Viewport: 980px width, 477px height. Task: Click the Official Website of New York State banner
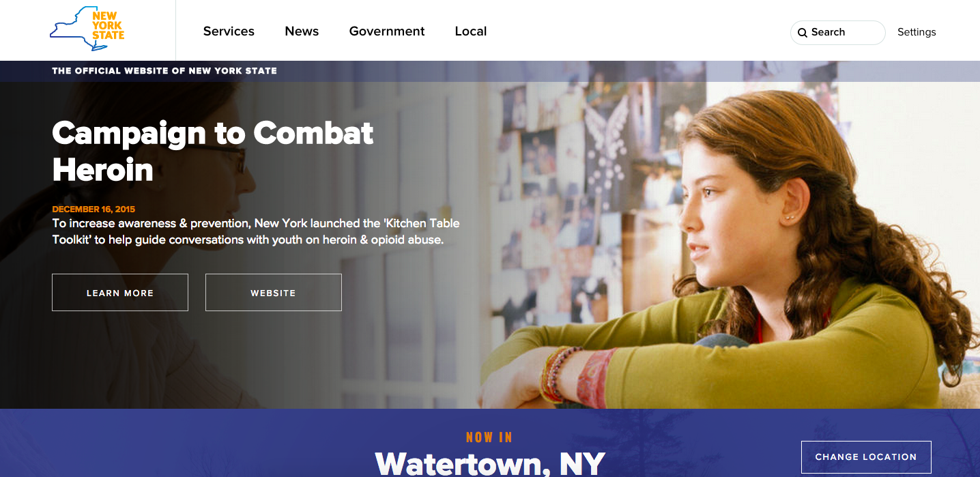pyautogui.click(x=164, y=71)
